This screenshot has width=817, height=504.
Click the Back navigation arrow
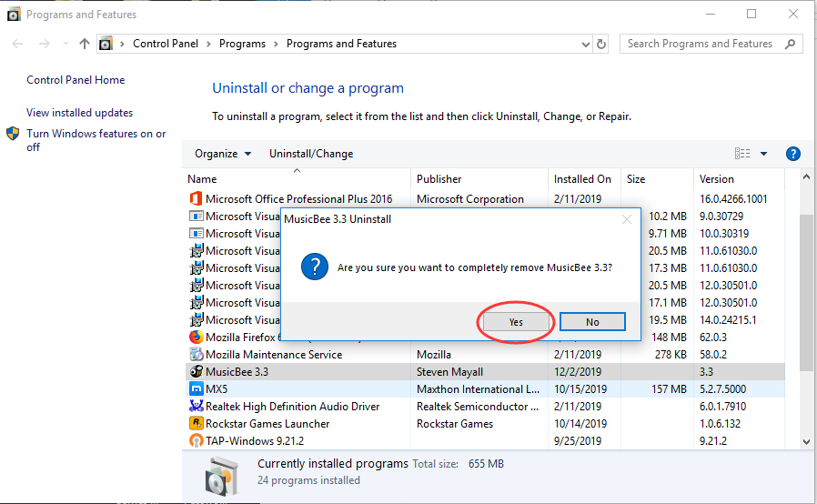click(17, 44)
